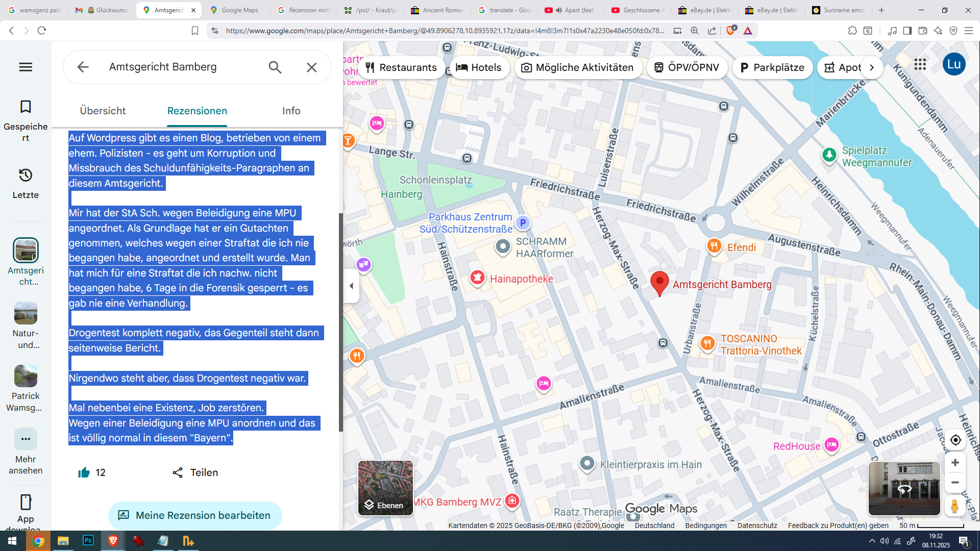Open Gespeichert saved places
The image size is (980, 551).
tap(26, 121)
